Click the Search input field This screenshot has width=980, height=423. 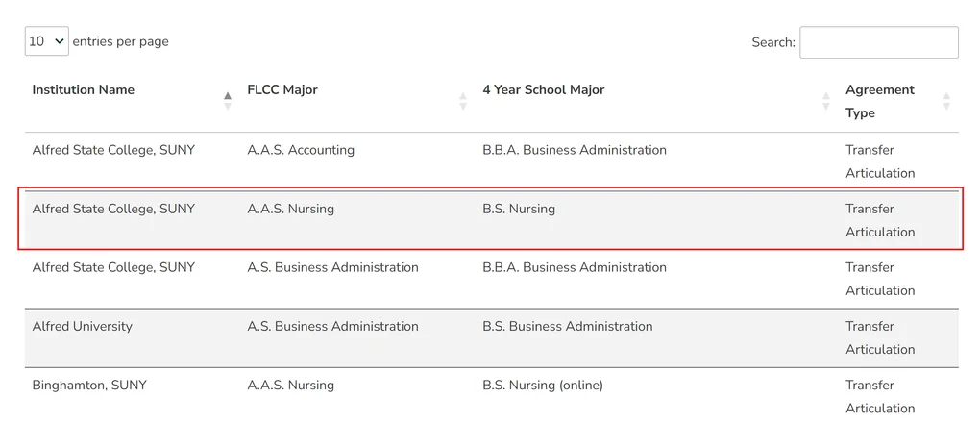click(879, 42)
